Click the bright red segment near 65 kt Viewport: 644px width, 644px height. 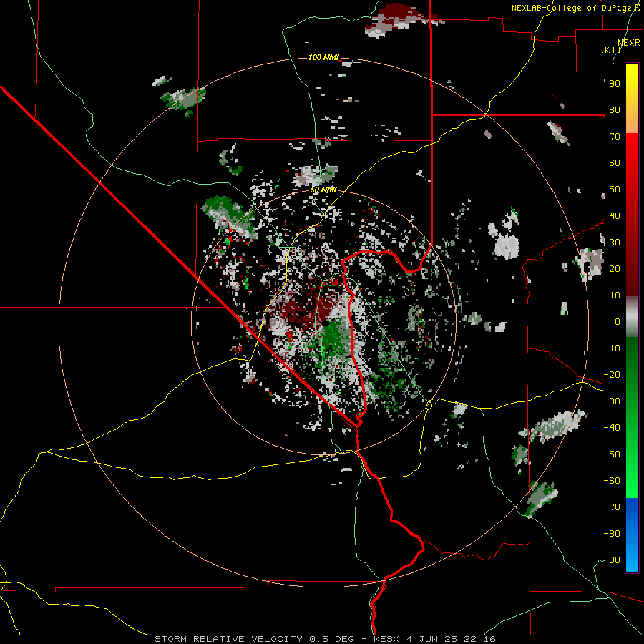coord(632,150)
